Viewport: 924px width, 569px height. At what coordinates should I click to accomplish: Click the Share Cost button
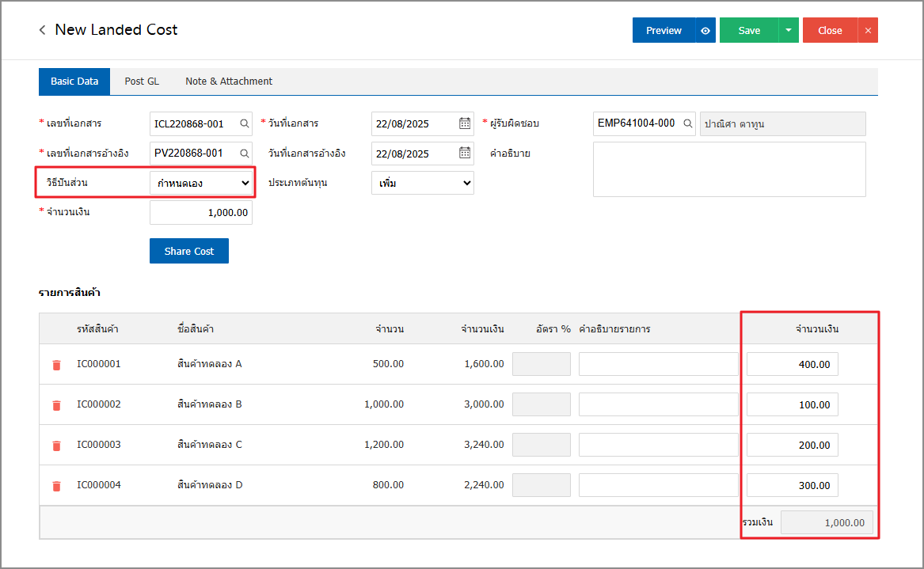pos(188,251)
